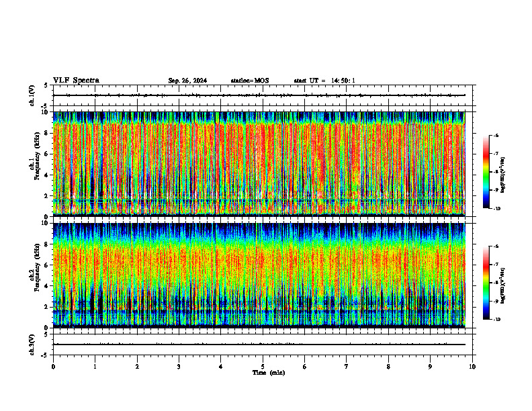Click time axis tick label "9"
The image size is (532, 411).
[x=430, y=367]
